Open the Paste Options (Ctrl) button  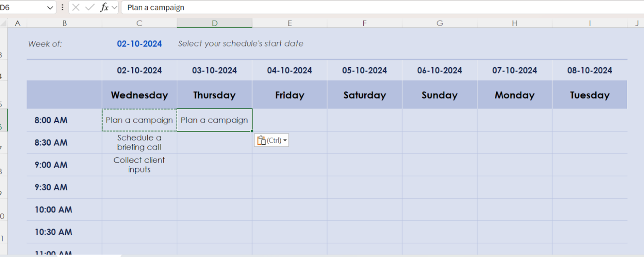click(x=271, y=140)
